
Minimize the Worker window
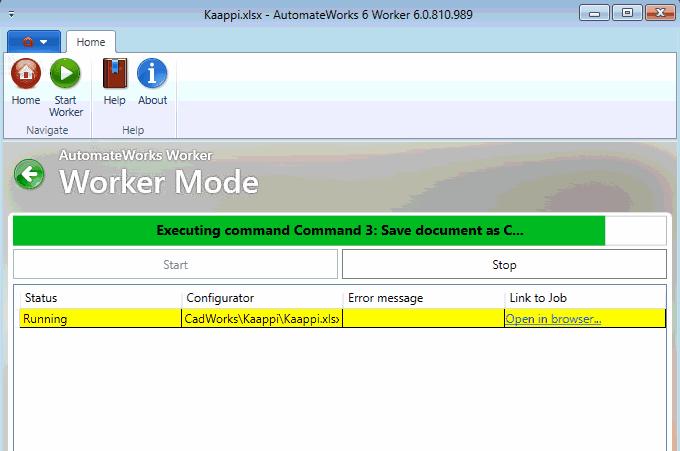(595, 13)
